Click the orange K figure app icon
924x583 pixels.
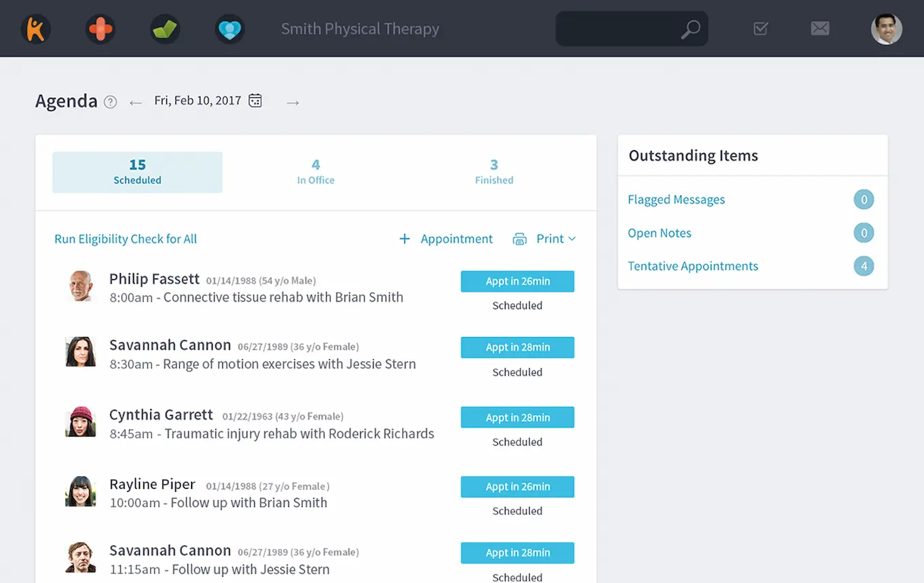point(35,29)
